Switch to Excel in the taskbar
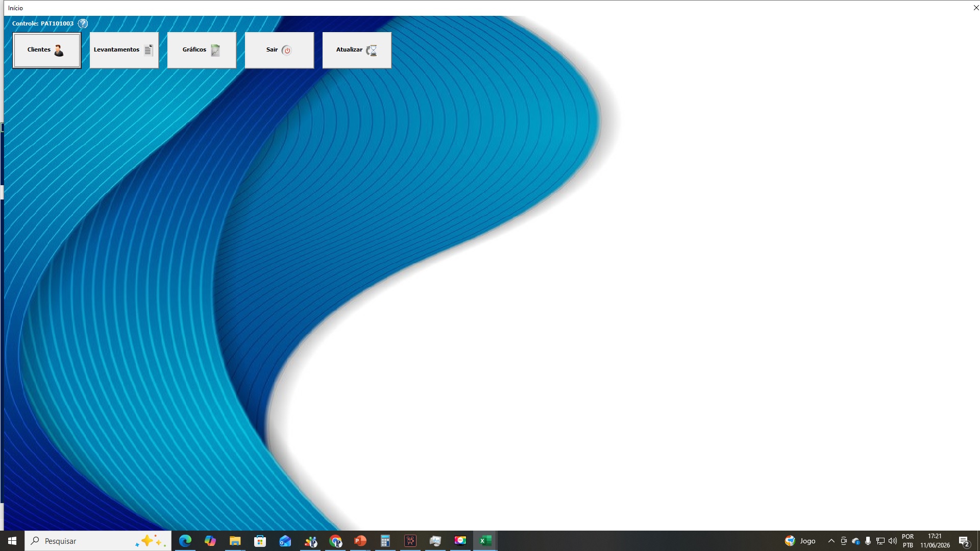 coord(485,541)
